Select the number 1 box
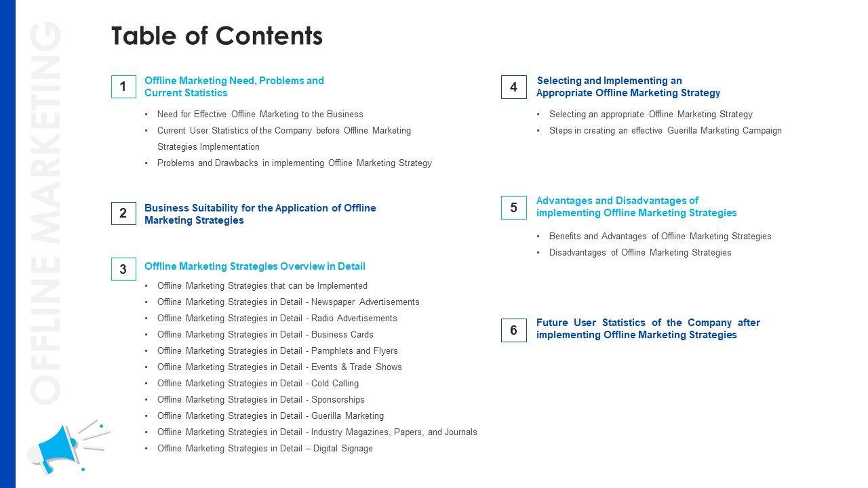Viewport: 868px width, 488px height. [x=123, y=87]
